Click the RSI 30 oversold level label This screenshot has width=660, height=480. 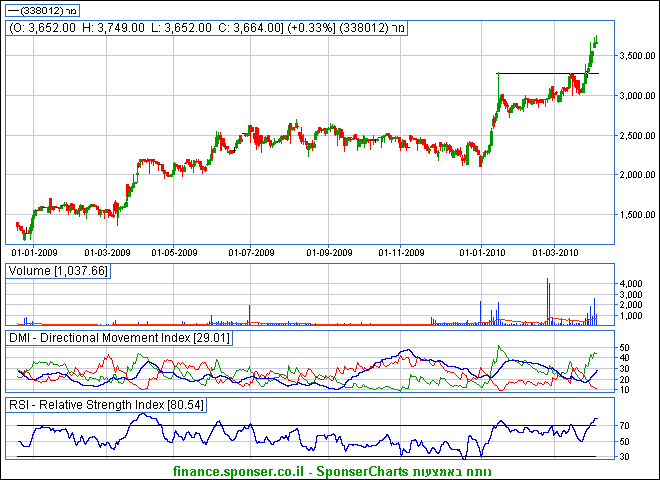pyautogui.click(x=623, y=456)
